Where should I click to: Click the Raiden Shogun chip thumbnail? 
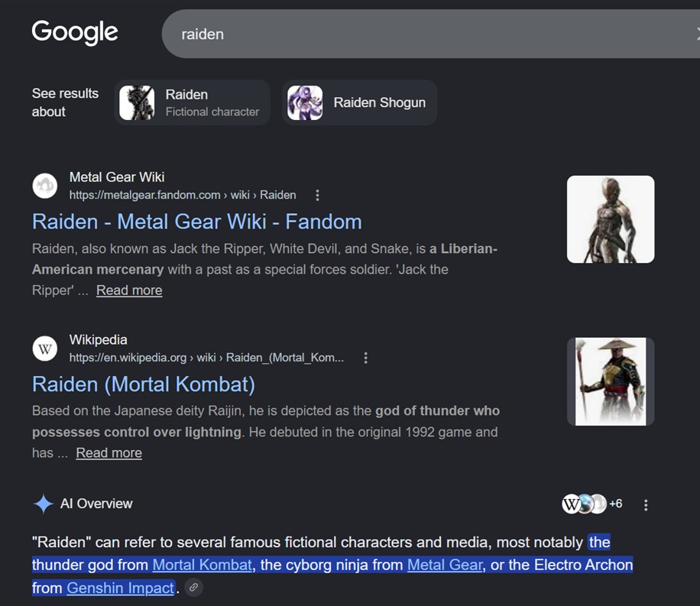[x=305, y=102]
